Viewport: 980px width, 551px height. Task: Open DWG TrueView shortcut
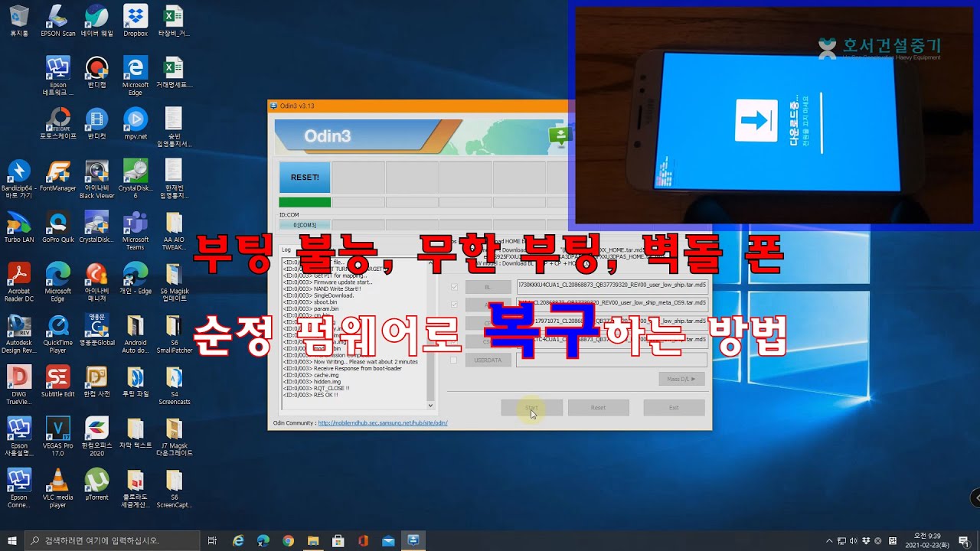coord(19,385)
